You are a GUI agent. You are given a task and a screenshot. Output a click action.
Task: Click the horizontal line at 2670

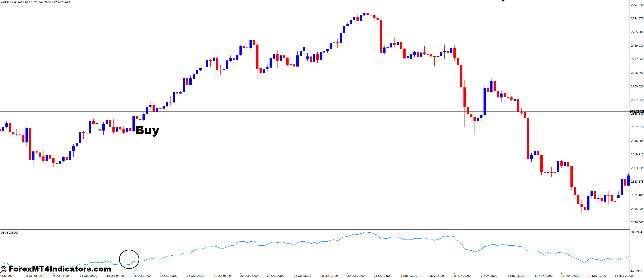click(x=300, y=111)
